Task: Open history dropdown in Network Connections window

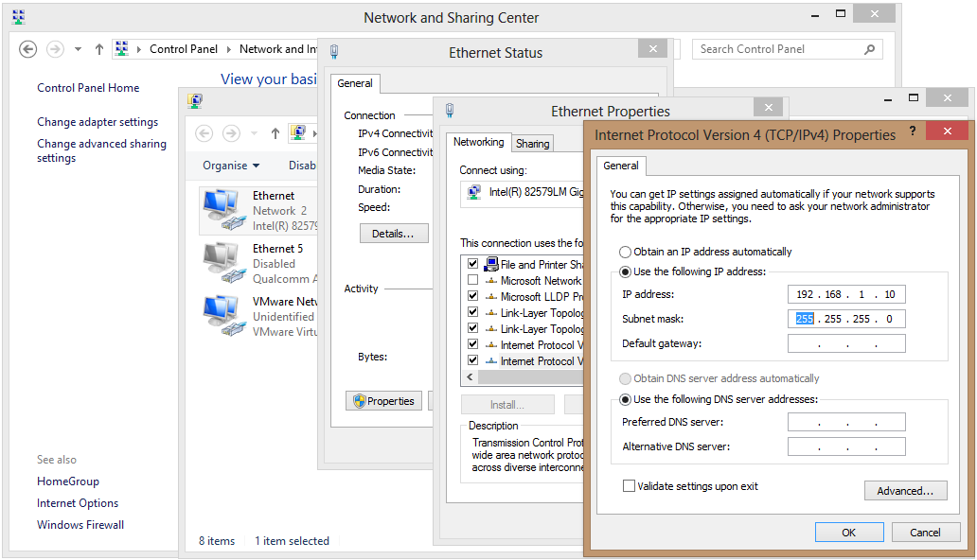Action: pos(254,133)
